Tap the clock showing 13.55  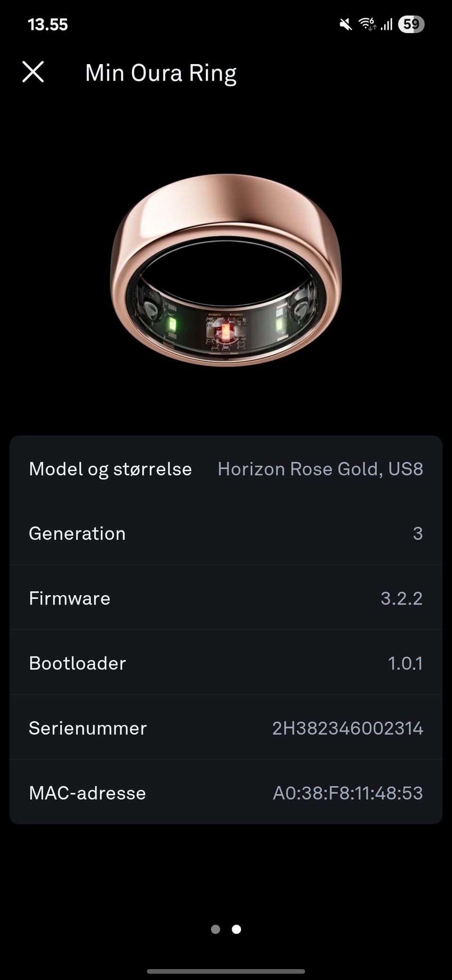(48, 24)
